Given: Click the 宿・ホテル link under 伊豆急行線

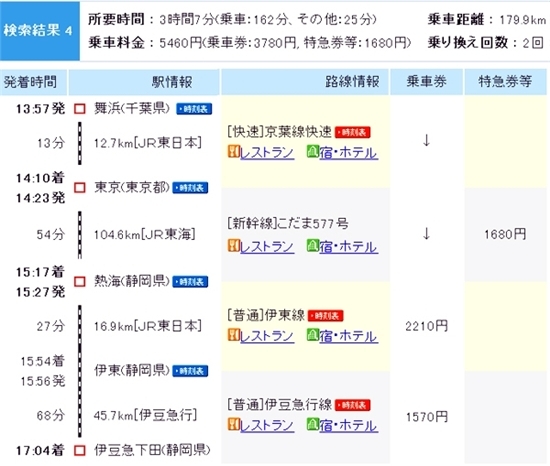Looking at the screenshot, I should coord(348,426).
